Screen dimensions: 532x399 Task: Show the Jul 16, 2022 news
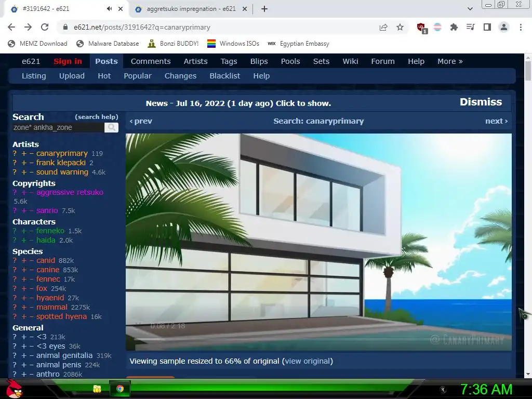238,103
